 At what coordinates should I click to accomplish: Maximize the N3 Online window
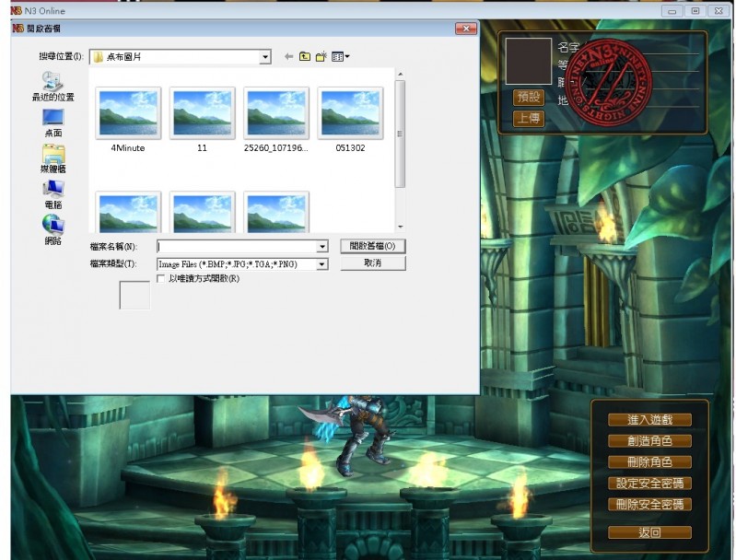695,11
